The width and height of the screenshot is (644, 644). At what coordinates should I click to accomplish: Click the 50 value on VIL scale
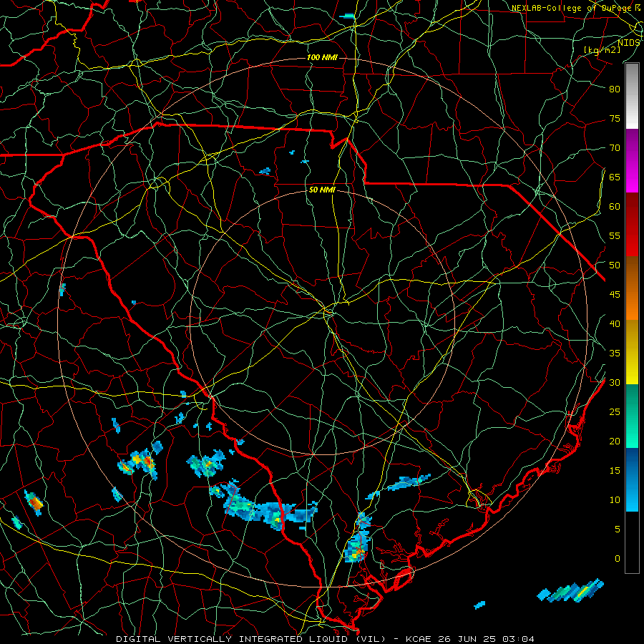(x=615, y=265)
